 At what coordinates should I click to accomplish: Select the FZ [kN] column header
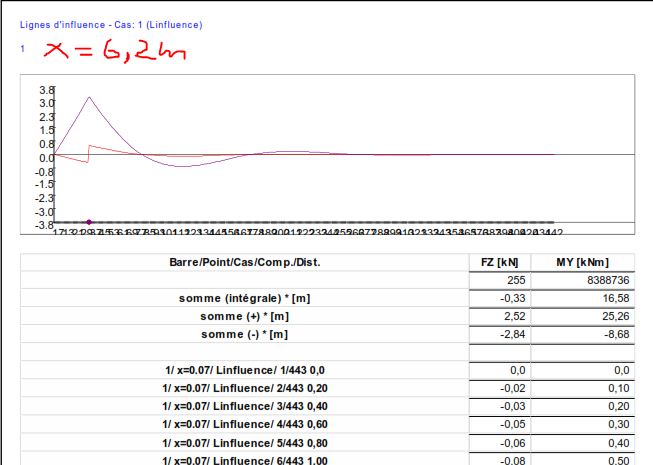pyautogui.click(x=499, y=262)
